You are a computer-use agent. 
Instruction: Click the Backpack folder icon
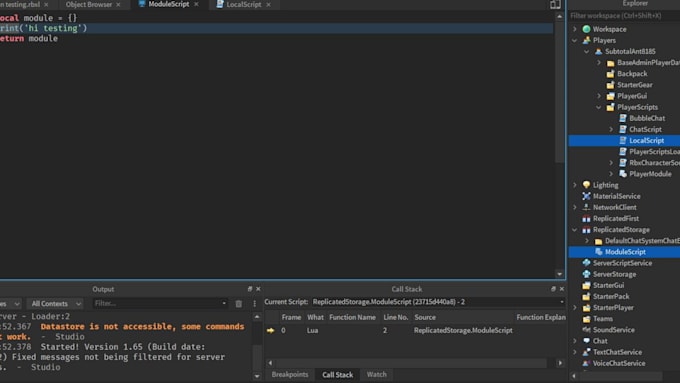(x=611, y=74)
